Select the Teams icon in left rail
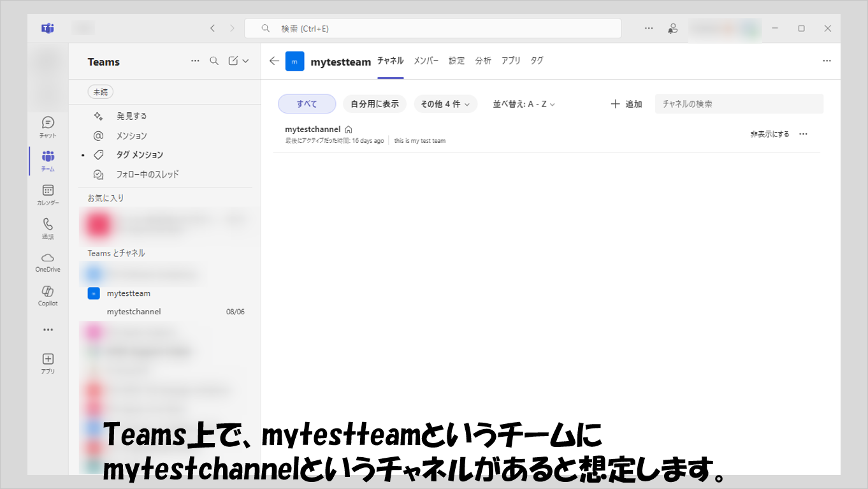Image resolution: width=868 pixels, height=489 pixels. pos(48,160)
